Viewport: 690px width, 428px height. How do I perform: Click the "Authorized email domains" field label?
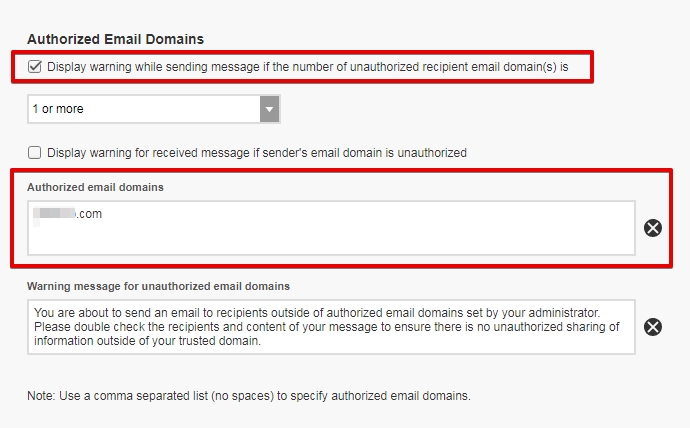(x=95, y=186)
